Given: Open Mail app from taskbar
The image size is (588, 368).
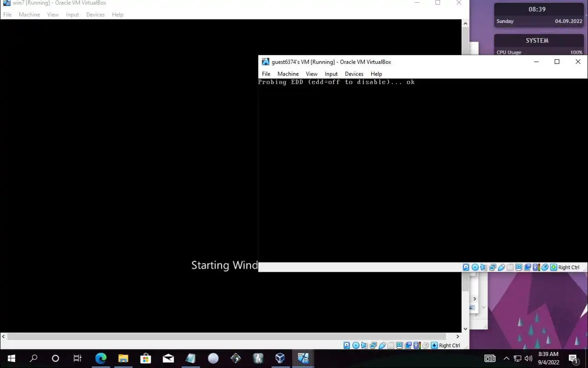Looking at the screenshot, I should pyautogui.click(x=168, y=358).
